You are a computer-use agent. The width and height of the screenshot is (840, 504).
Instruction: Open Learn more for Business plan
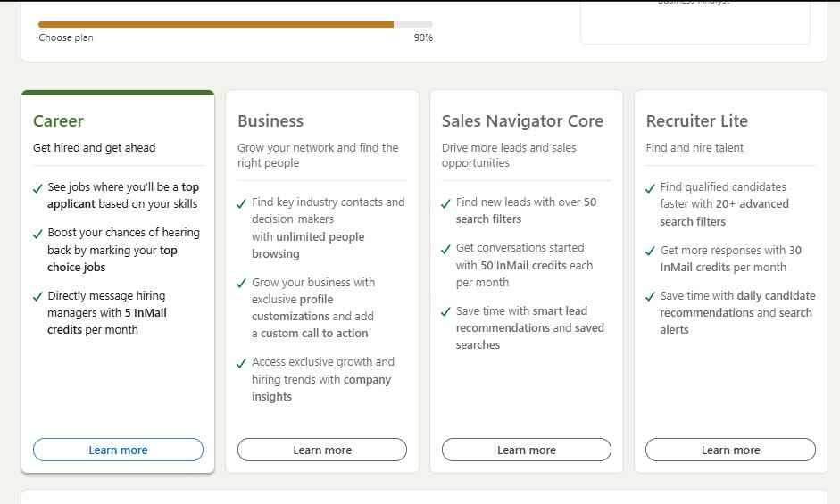[x=322, y=450]
